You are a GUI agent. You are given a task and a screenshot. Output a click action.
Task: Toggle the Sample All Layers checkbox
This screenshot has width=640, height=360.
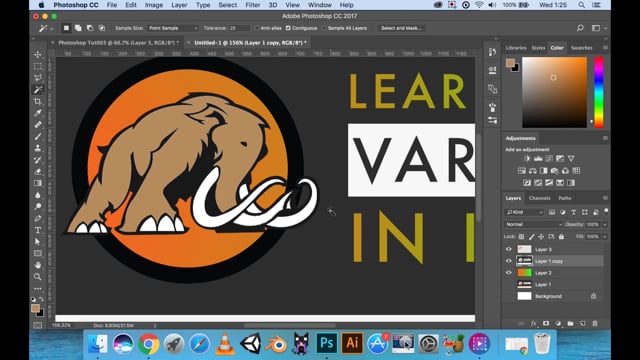(x=324, y=28)
